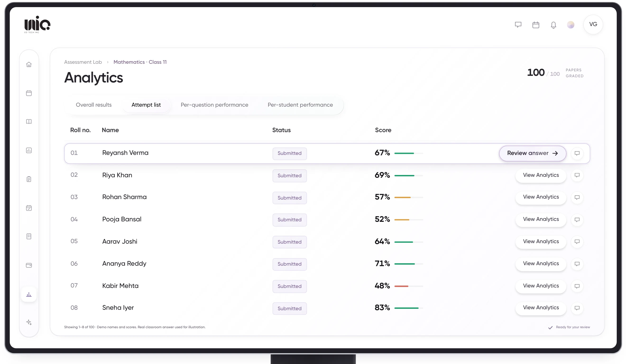This screenshot has width=626, height=364.
Task: Switch to Overall results tab
Action: tap(94, 105)
